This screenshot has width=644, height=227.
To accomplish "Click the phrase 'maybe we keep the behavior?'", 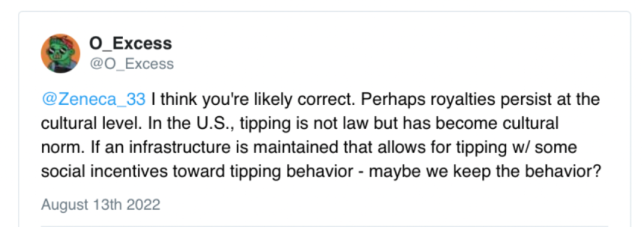I will [x=485, y=172].
